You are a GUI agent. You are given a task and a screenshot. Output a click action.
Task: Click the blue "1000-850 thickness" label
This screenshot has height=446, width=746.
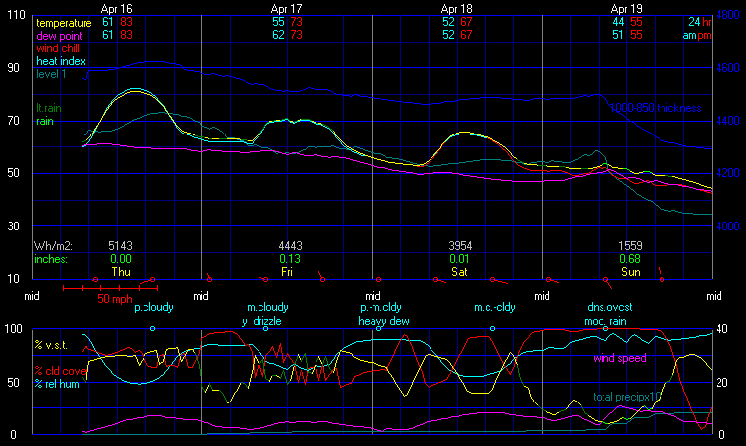(x=656, y=108)
